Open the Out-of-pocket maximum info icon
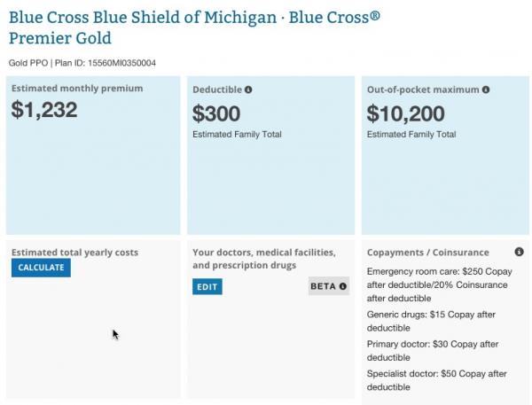Image resolution: width=532 pixels, height=405 pixels. pyautogui.click(x=486, y=90)
